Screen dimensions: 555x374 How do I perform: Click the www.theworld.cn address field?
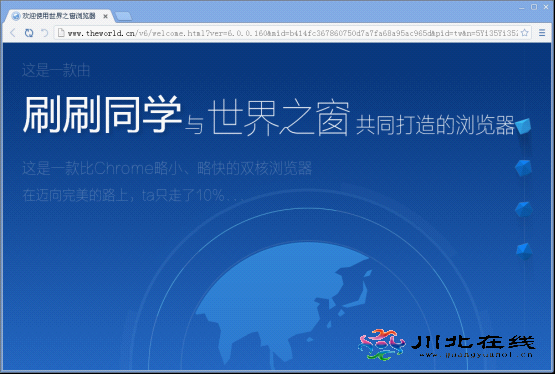(x=292, y=33)
